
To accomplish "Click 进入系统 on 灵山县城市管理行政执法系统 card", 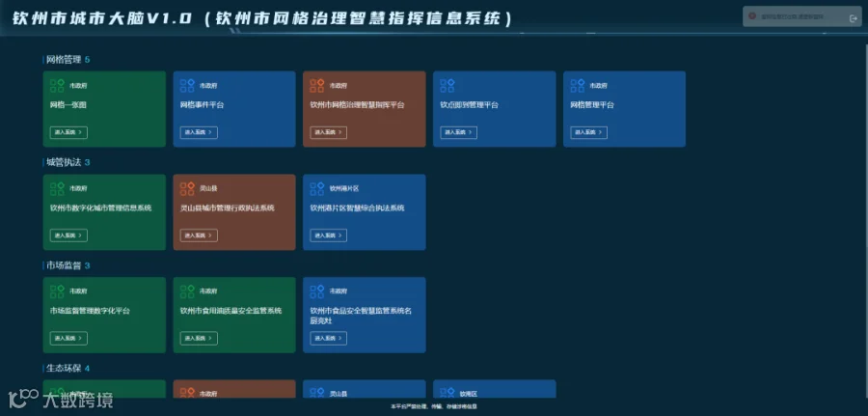I will pos(199,236).
